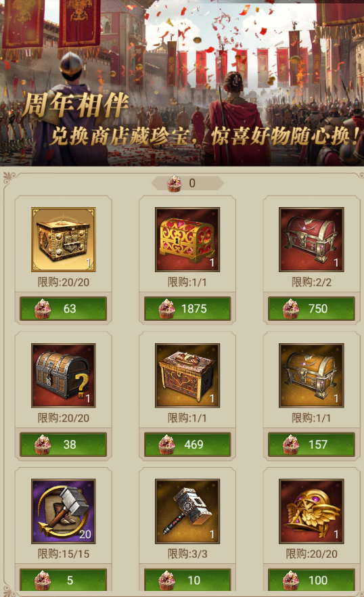This screenshot has width=364, height=597.
Task: Tap the anniversary event banner image
Action: tap(182, 83)
